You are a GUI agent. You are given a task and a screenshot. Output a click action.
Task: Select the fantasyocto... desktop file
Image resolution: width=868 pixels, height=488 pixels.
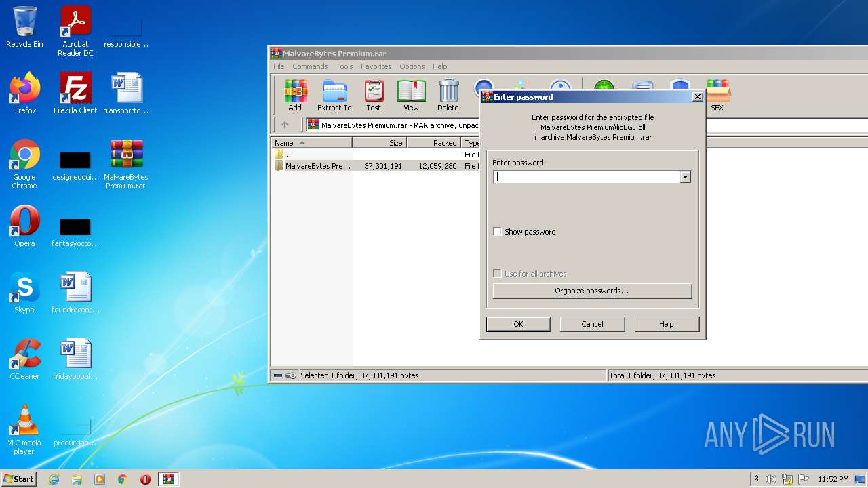coord(75,231)
